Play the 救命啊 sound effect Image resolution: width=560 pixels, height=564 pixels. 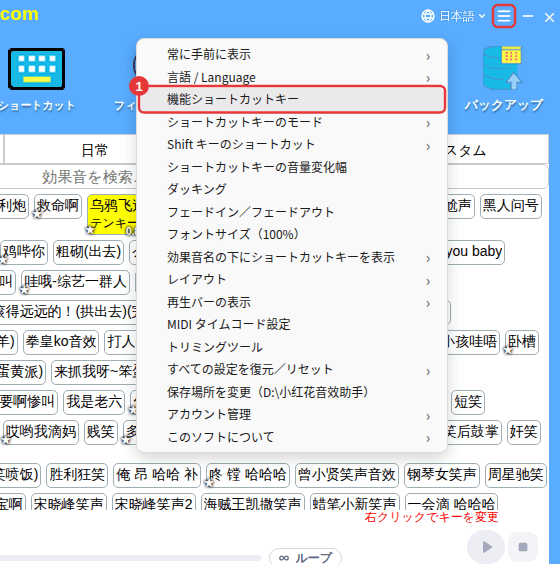pyautogui.click(x=58, y=206)
